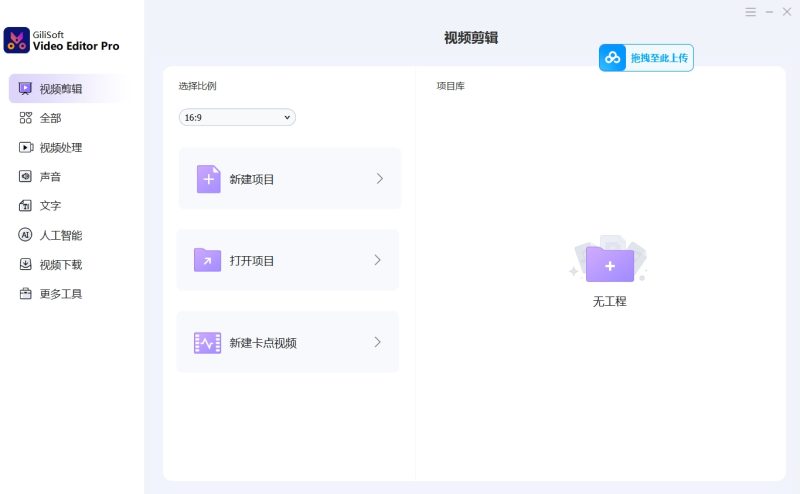Click the 打开项目 folder arrow icon
The width and height of the screenshot is (800, 494).
pos(207,260)
